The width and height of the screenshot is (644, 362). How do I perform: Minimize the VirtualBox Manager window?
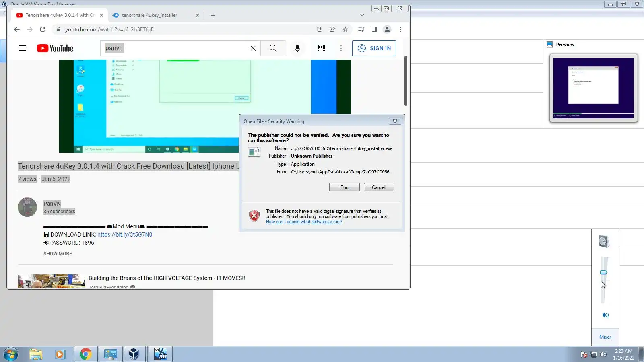[611, 4]
